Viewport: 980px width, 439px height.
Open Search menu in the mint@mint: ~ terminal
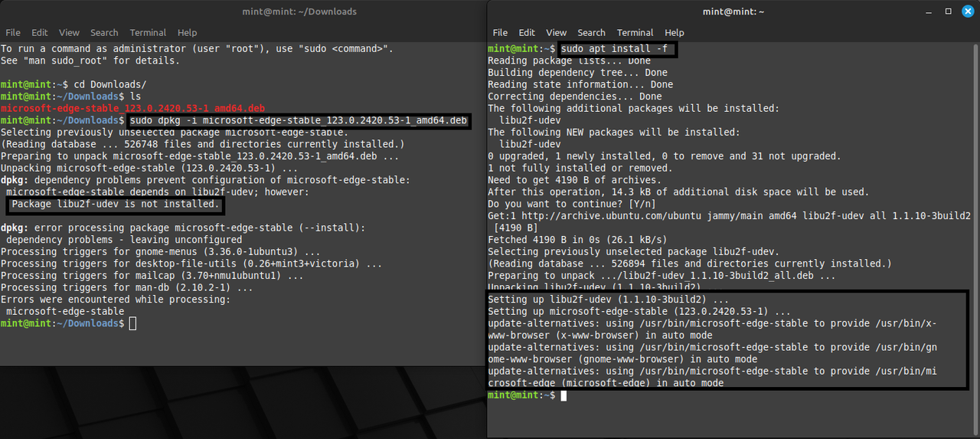tap(591, 33)
